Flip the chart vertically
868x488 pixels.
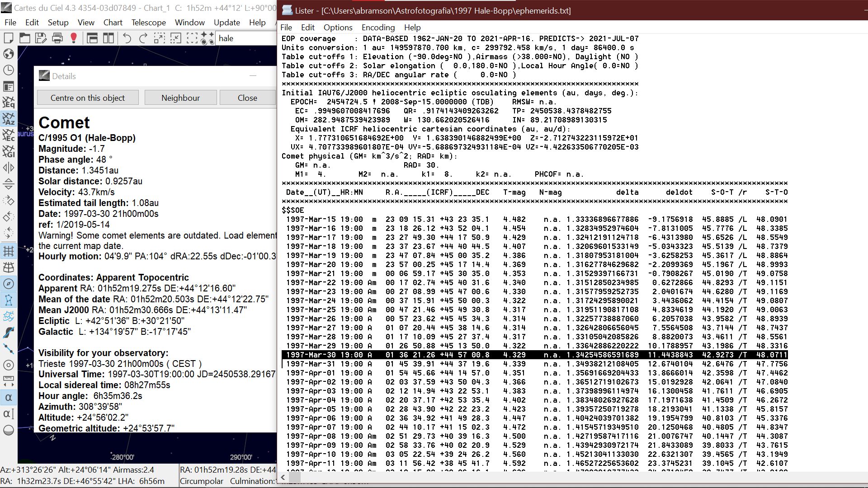[x=9, y=184]
